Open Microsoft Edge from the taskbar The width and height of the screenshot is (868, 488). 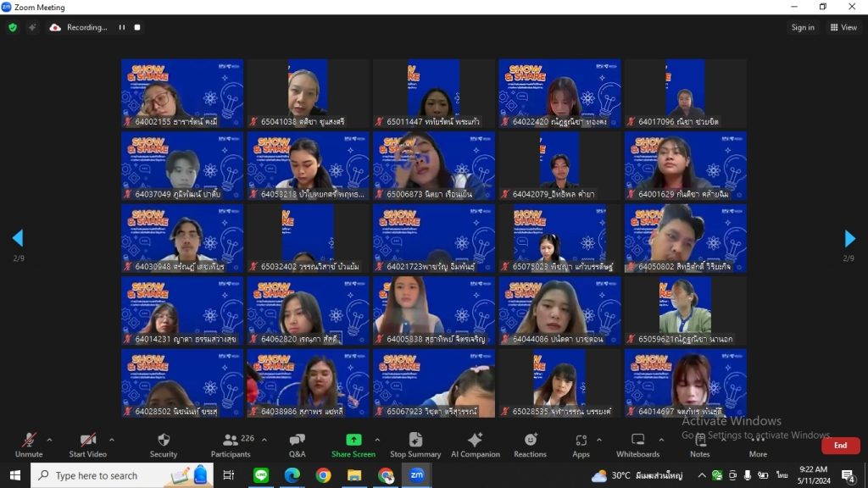[292, 475]
